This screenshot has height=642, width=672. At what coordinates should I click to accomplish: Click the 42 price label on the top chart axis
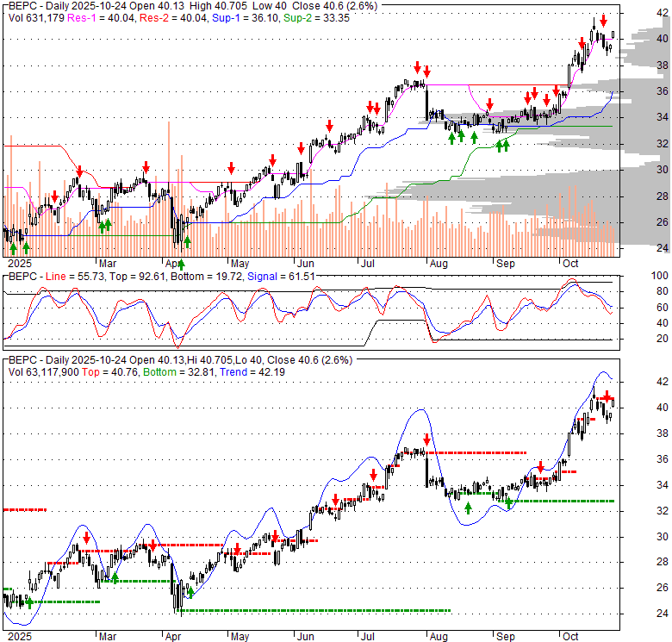(663, 13)
